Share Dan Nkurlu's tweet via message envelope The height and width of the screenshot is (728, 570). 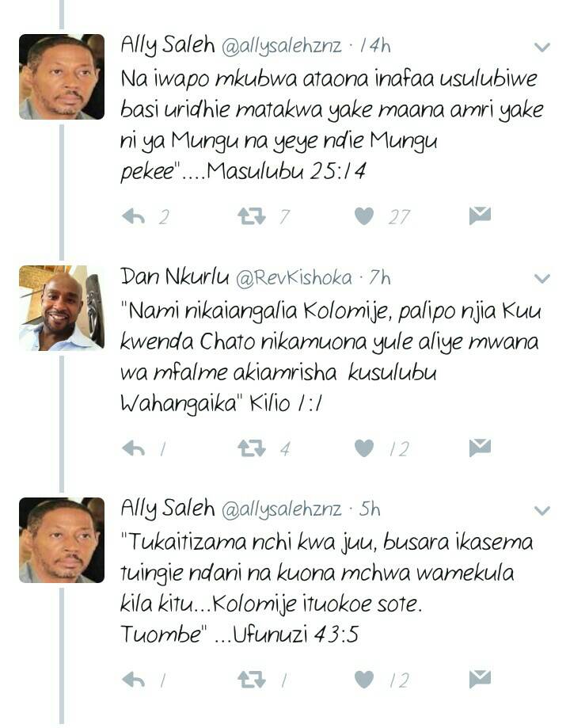480,448
